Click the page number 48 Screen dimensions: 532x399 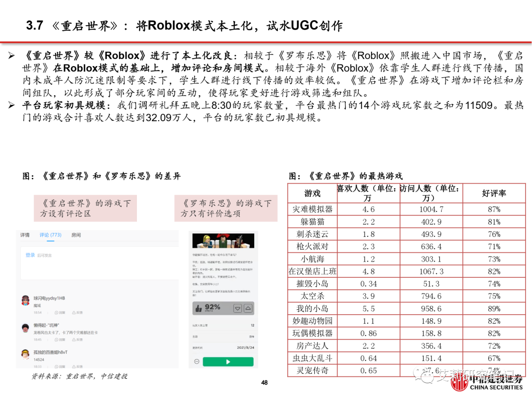[x=265, y=383]
